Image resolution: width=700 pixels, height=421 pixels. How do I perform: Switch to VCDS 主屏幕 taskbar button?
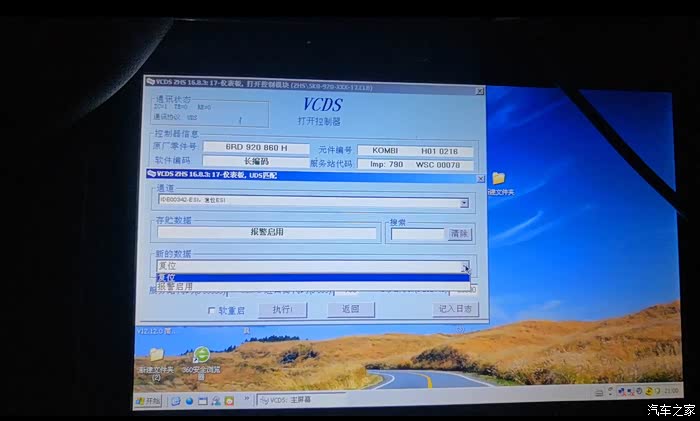(x=290, y=400)
